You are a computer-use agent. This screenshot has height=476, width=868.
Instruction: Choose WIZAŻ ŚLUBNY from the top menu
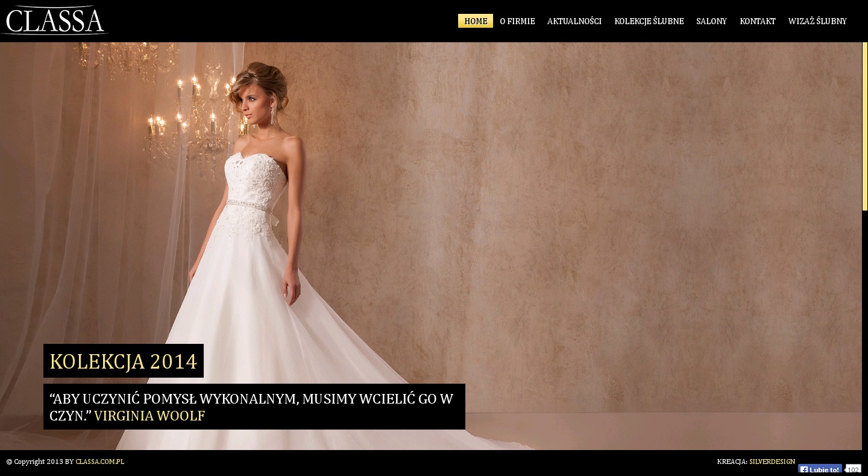pos(817,21)
